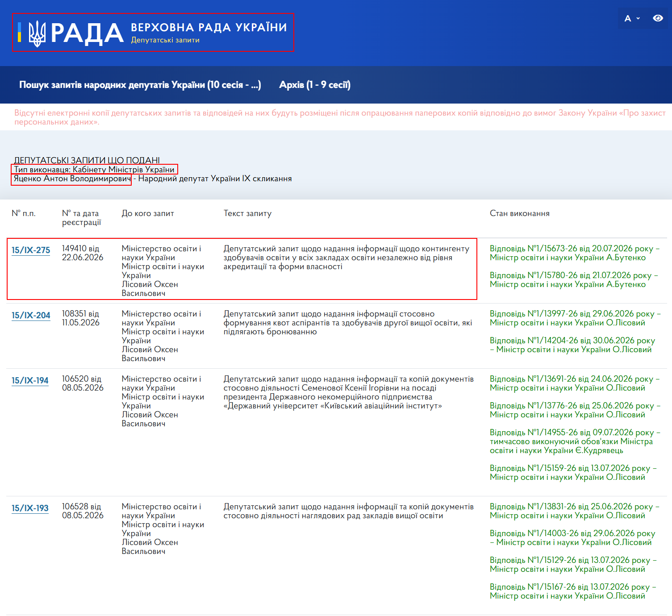Click recipient cell in row 15/IX-275
The width and height of the screenshot is (672, 616).
163,271
